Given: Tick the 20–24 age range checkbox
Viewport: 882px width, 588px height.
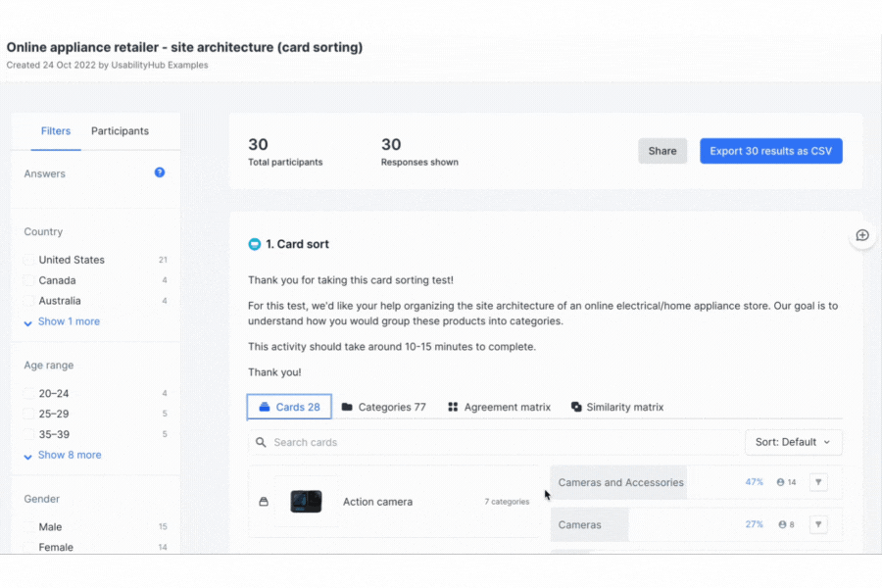Looking at the screenshot, I should (x=29, y=393).
